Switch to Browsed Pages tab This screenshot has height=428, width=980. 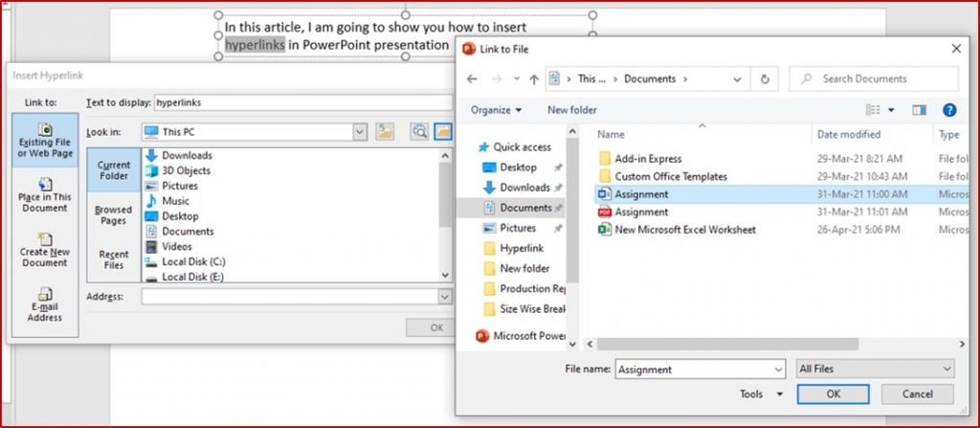pos(114,214)
